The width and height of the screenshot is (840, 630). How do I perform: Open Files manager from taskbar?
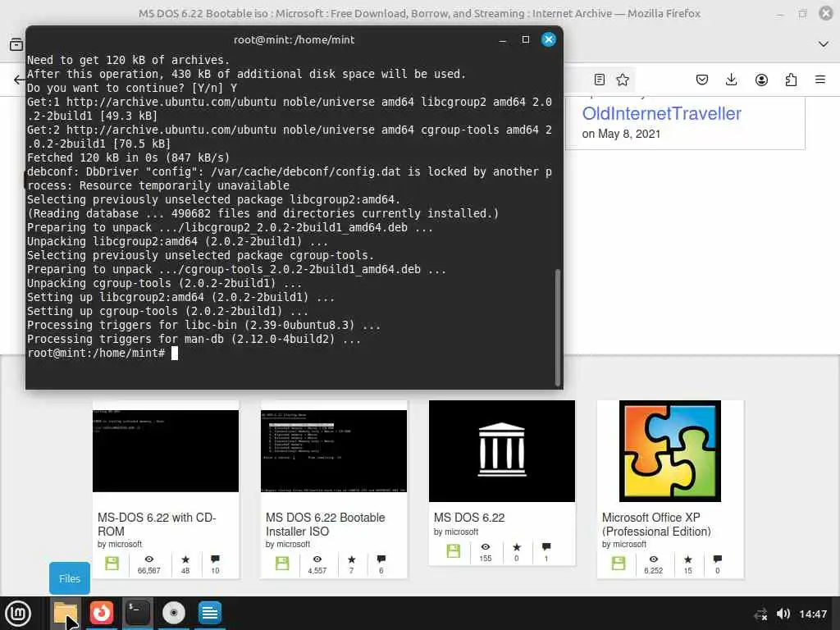[66, 614]
